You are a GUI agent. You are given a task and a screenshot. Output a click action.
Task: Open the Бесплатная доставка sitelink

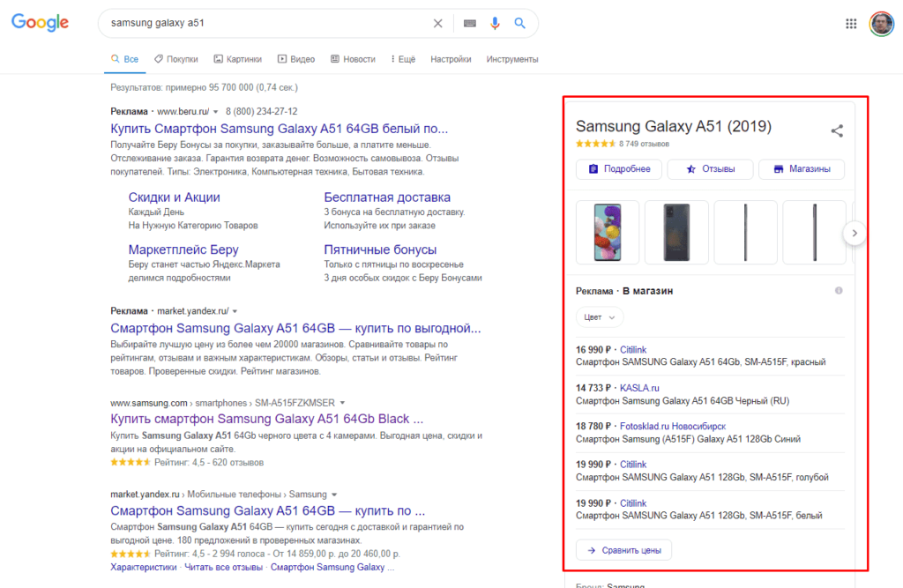(x=387, y=197)
